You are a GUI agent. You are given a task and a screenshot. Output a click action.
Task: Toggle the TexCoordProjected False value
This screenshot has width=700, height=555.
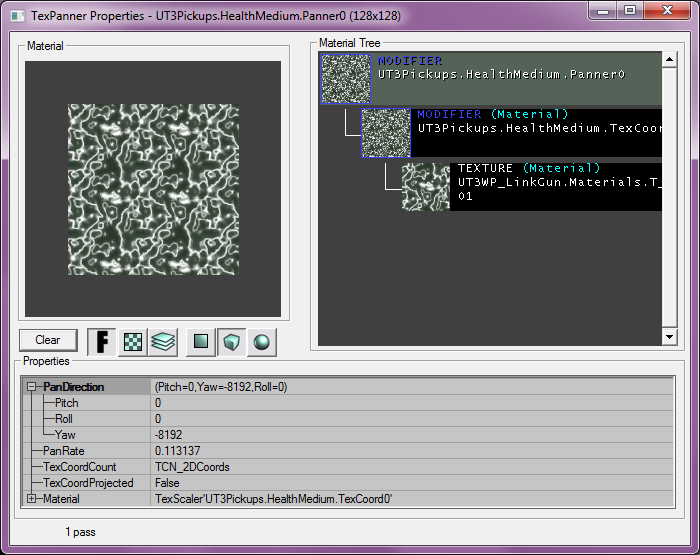410,482
